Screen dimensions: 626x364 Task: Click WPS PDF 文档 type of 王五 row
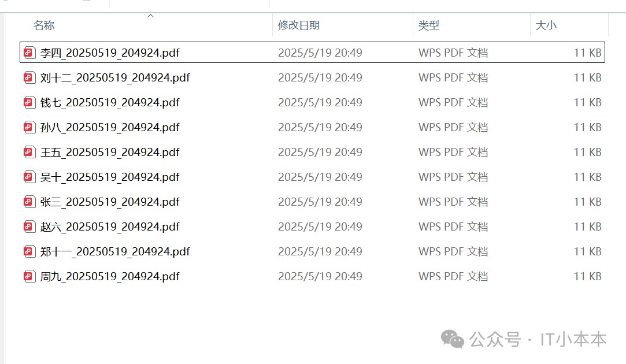click(453, 152)
